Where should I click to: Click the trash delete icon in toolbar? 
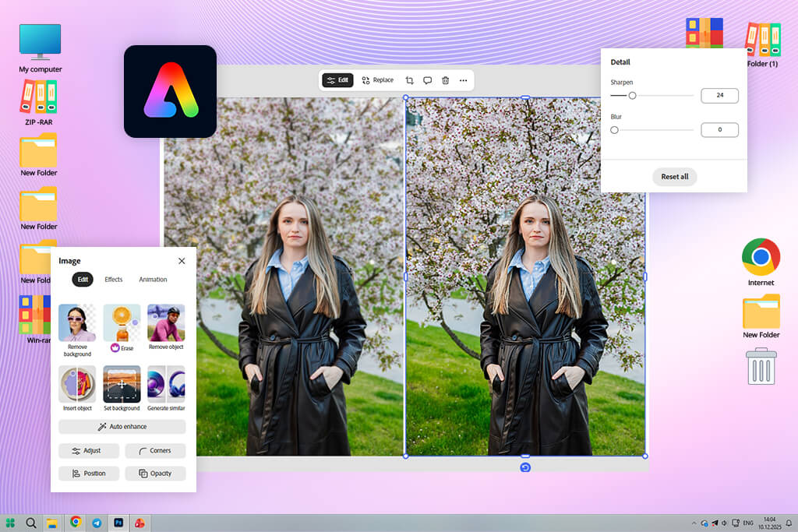coord(445,80)
